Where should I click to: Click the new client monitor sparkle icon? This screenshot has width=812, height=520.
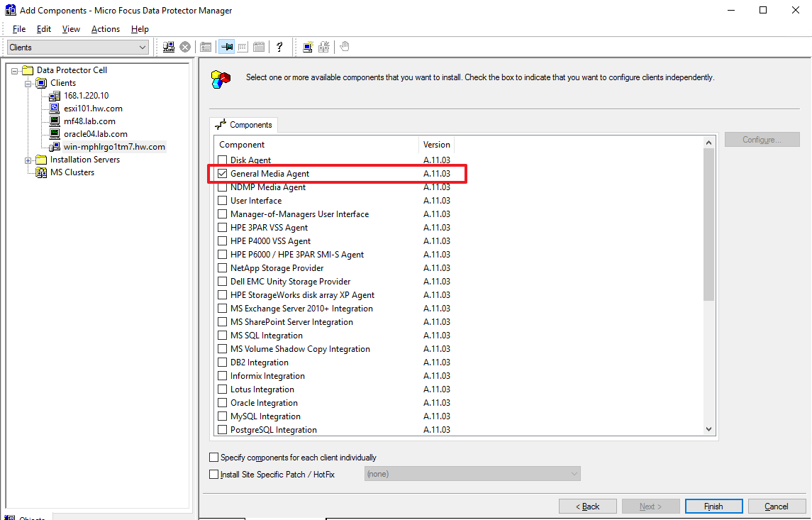(308, 47)
